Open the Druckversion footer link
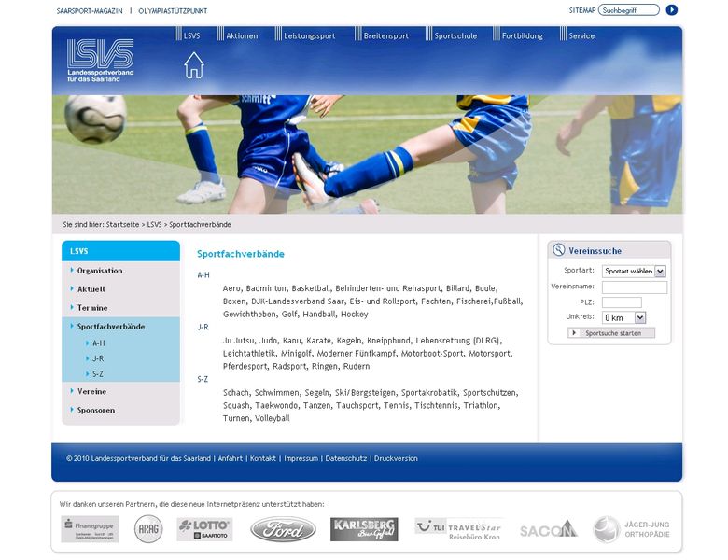728x560 pixels. (x=396, y=458)
